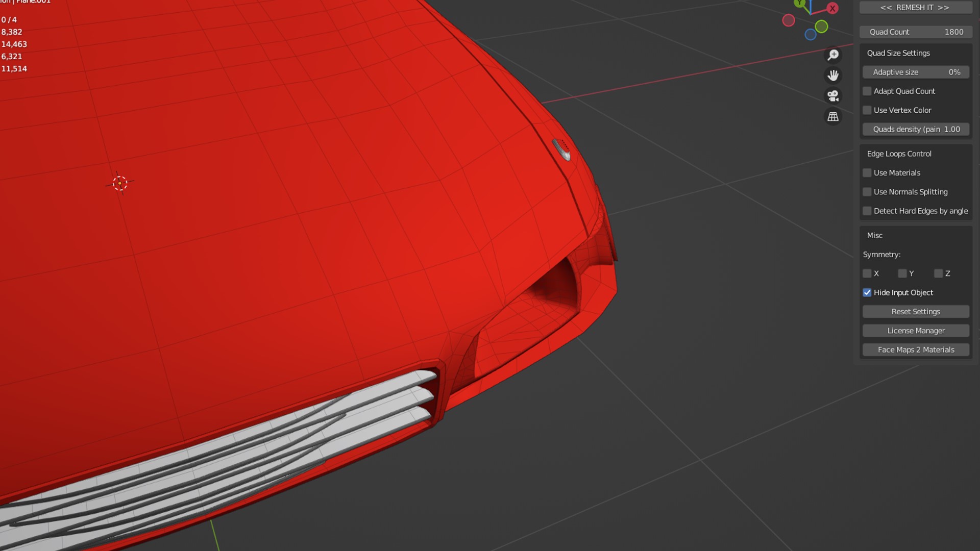Click the pan view hand icon

(x=833, y=76)
